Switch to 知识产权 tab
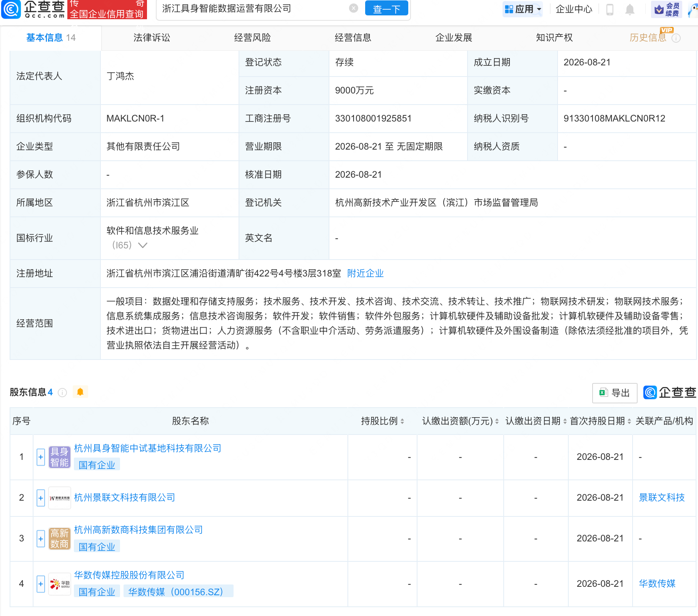 [x=554, y=38]
